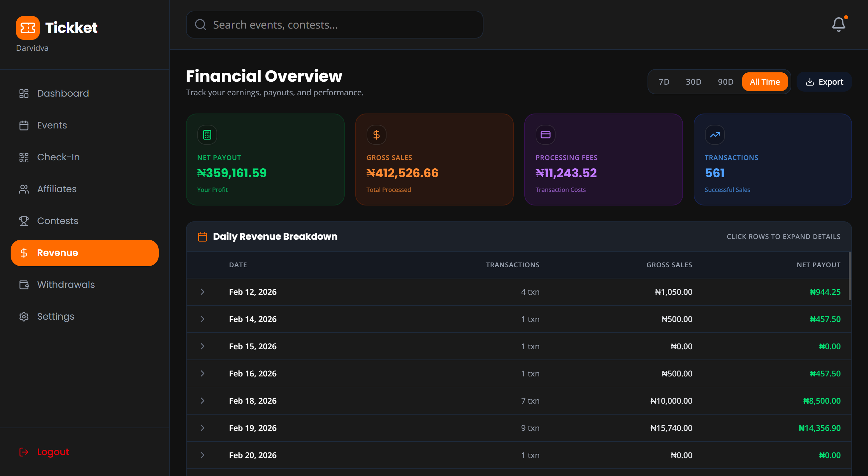Open Check-In page from sidebar
This screenshot has height=476, width=868.
click(x=85, y=157)
